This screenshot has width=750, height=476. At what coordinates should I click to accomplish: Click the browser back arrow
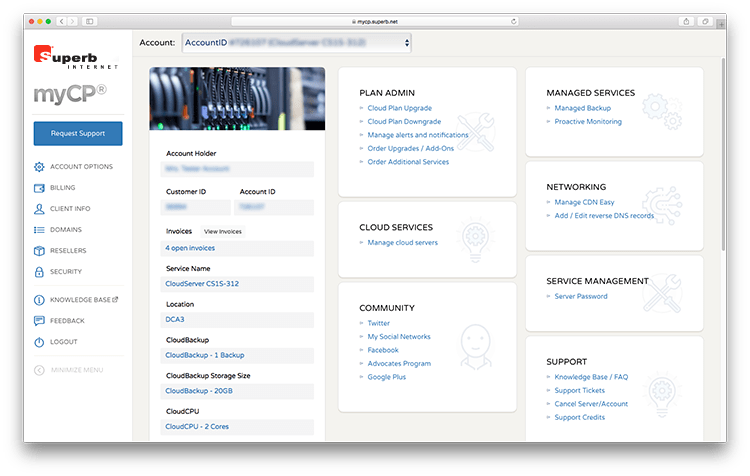coord(62,22)
